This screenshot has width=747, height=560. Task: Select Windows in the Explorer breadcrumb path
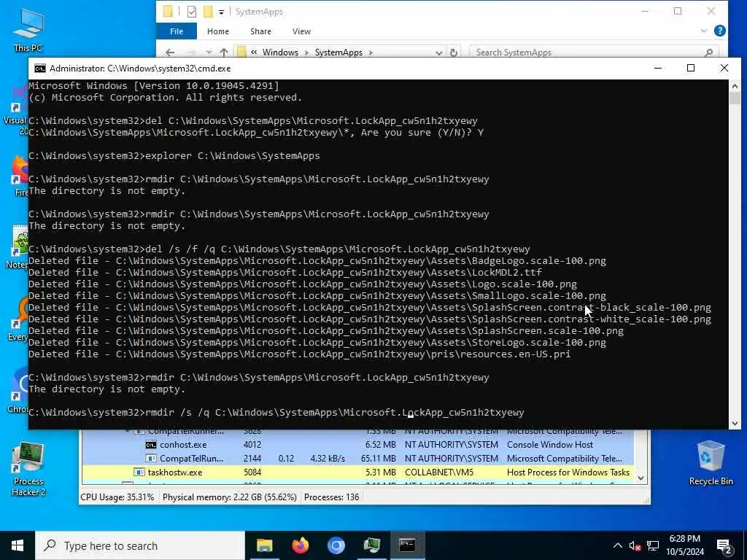pos(280,52)
